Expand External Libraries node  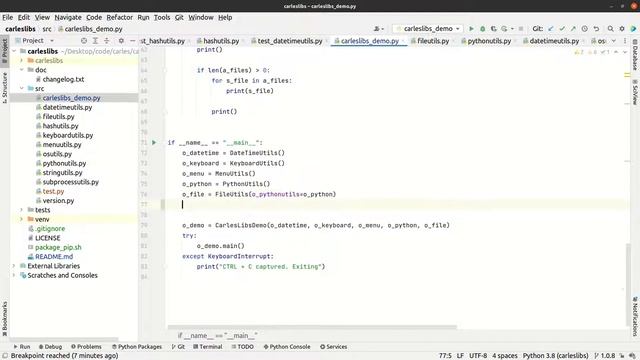(x=15, y=266)
